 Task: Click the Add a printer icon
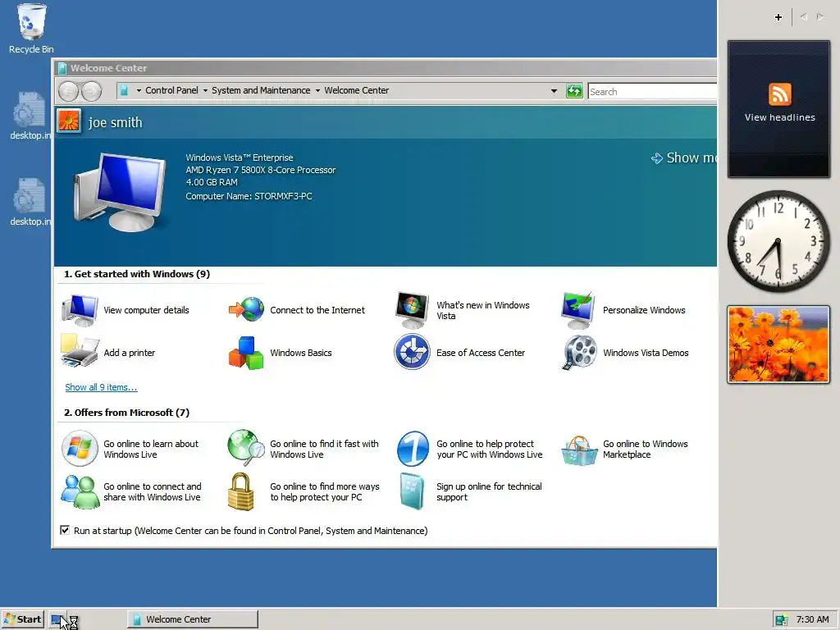click(80, 351)
